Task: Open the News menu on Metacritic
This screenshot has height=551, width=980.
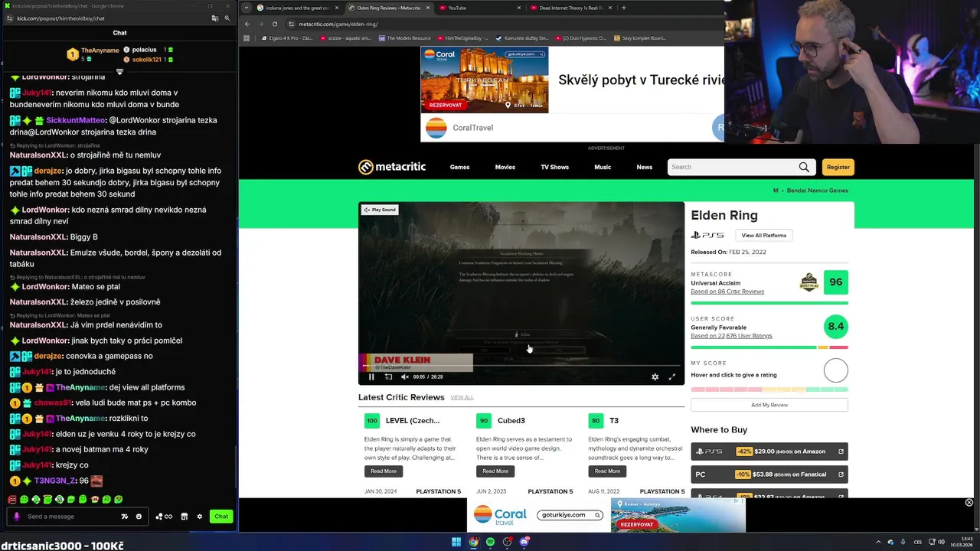Action: pyautogui.click(x=645, y=167)
